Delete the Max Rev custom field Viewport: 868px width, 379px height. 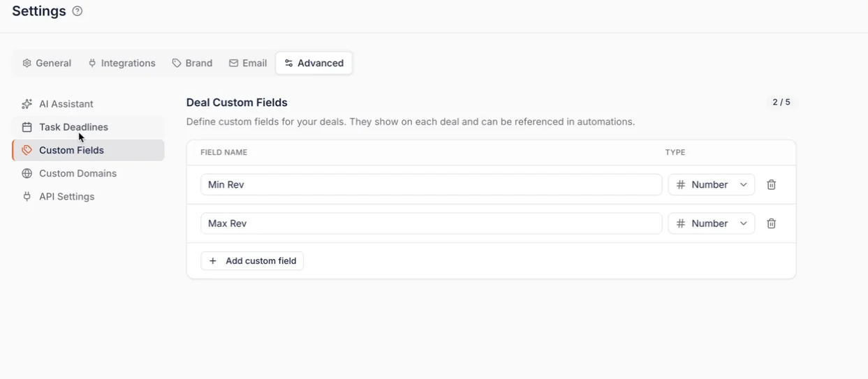[771, 223]
